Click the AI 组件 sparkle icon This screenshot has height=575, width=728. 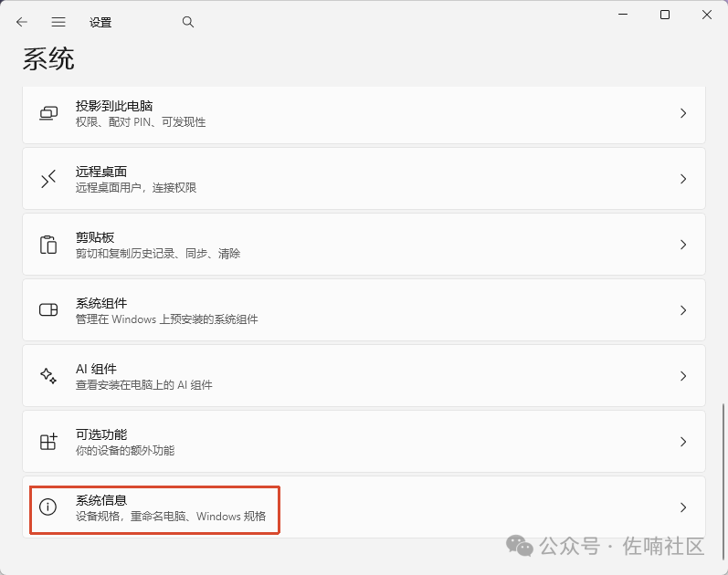(48, 376)
